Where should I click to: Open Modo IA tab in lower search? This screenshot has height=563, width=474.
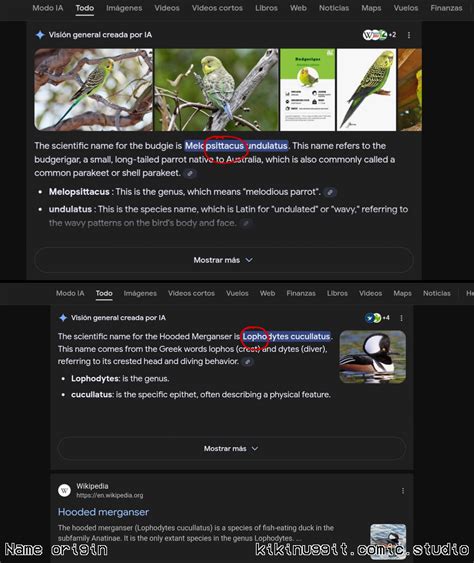pos(70,293)
